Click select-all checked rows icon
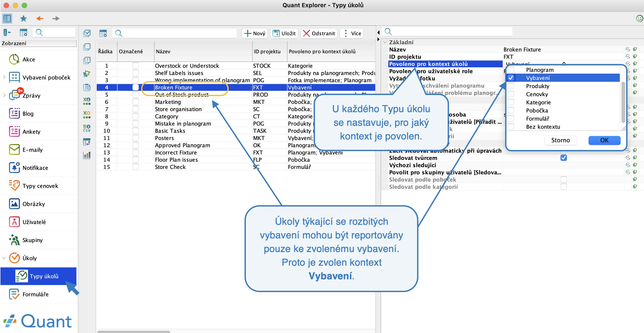The image size is (644, 333). click(x=87, y=33)
